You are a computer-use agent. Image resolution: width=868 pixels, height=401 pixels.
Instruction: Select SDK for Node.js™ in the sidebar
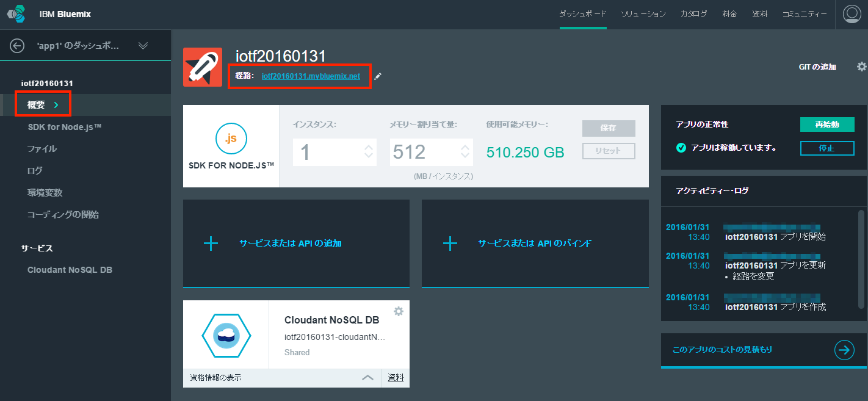tap(64, 127)
